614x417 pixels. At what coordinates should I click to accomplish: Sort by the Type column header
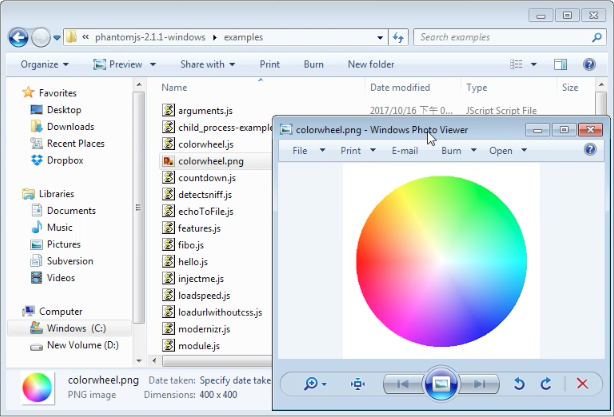(477, 87)
